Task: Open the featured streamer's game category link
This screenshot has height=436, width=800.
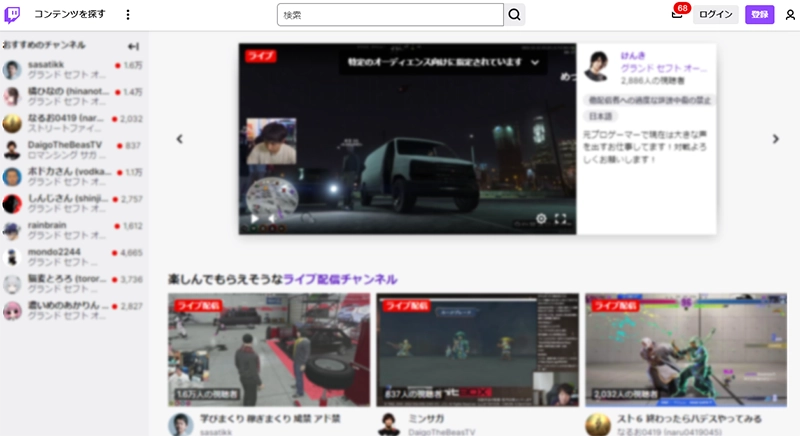Action: (663, 68)
